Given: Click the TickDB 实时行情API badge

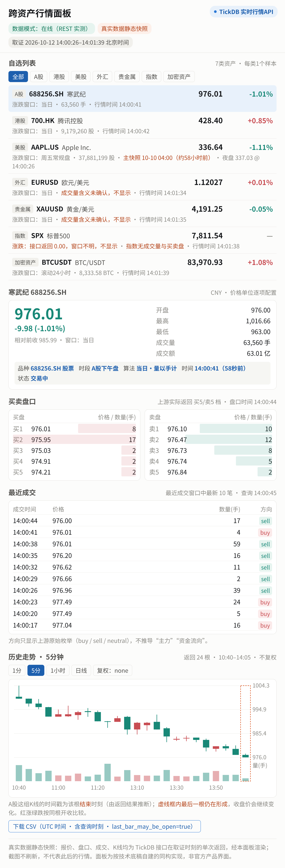Looking at the screenshot, I should click(244, 12).
